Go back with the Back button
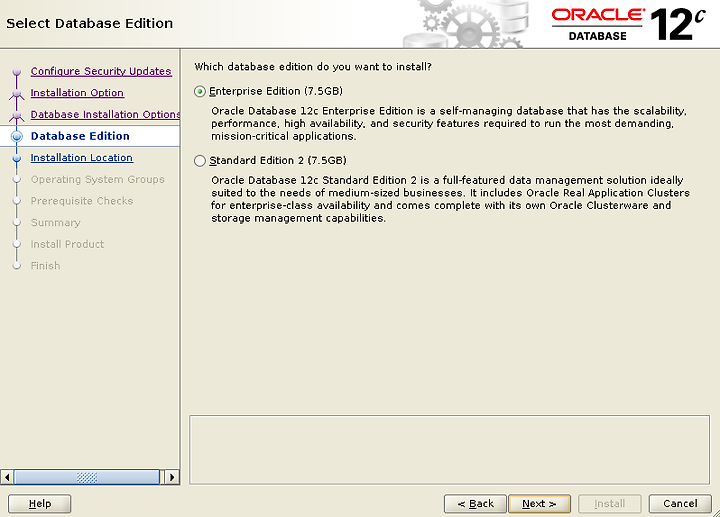 pyautogui.click(x=475, y=504)
